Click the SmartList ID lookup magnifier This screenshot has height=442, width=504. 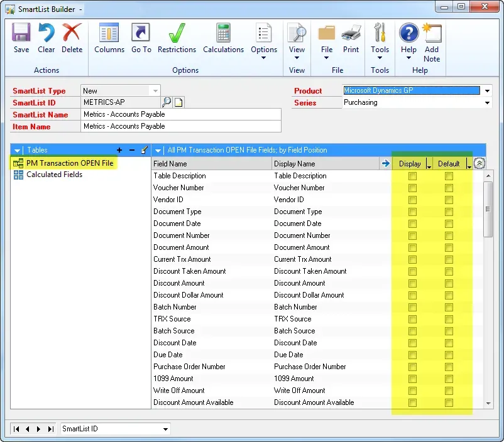point(167,102)
